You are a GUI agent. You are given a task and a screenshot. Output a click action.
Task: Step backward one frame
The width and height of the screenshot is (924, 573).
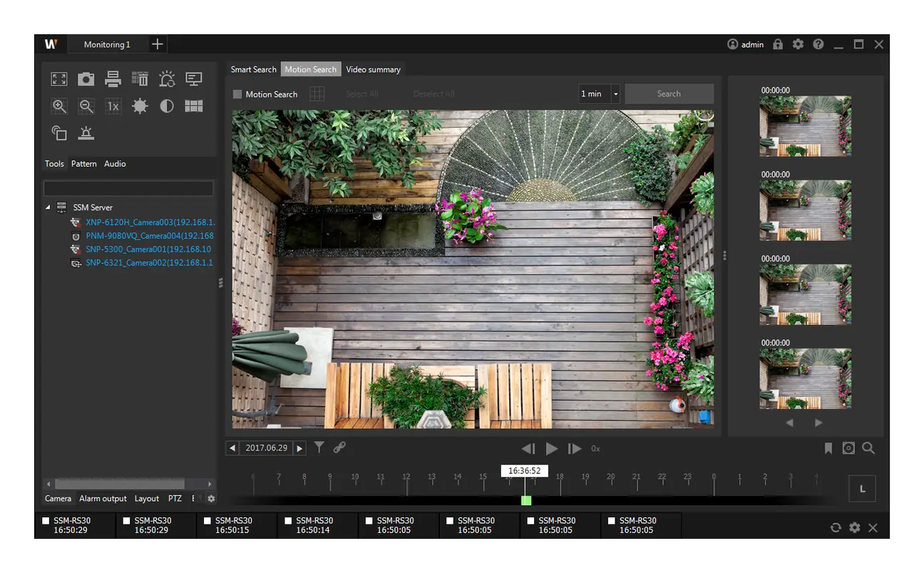[x=528, y=449]
